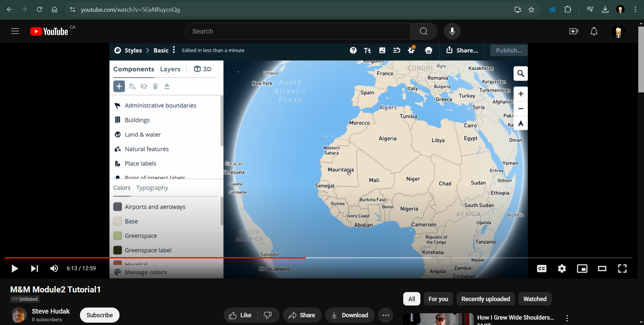Click the Download button below the video

(350, 315)
